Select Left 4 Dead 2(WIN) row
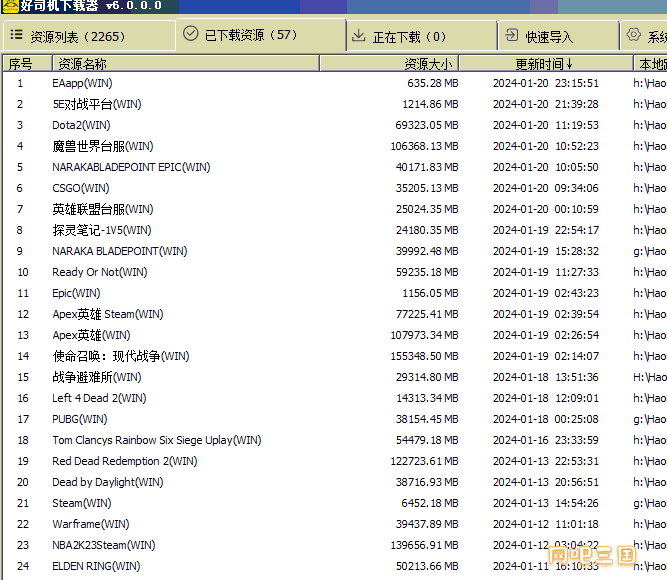This screenshot has width=667, height=580. (x=334, y=398)
